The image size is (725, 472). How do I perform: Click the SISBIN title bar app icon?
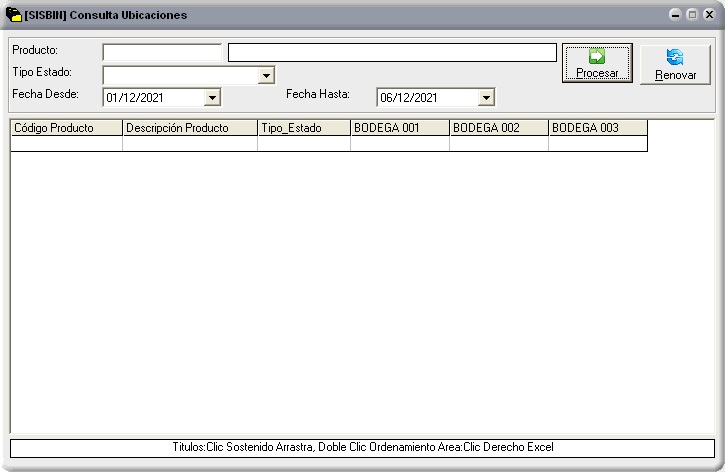click(x=13, y=15)
